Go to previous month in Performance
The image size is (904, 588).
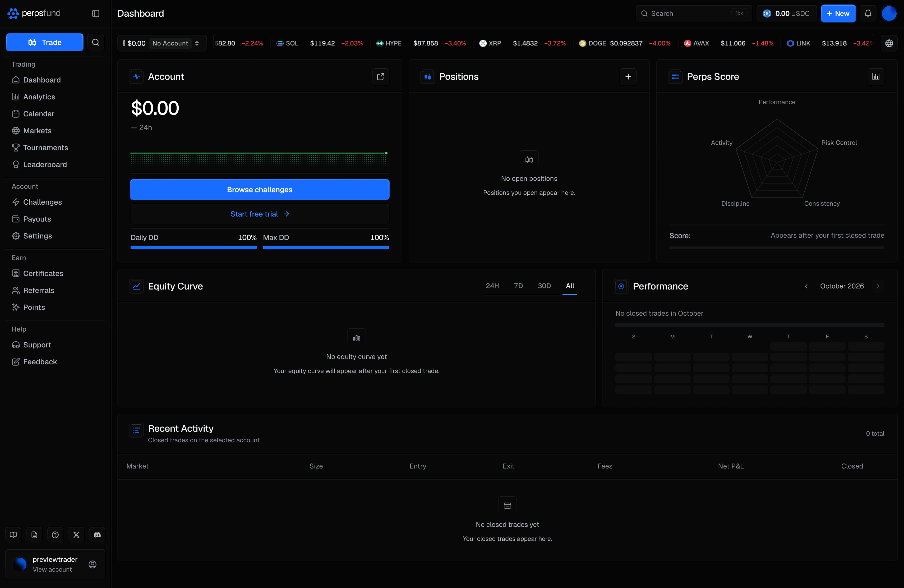coord(806,286)
